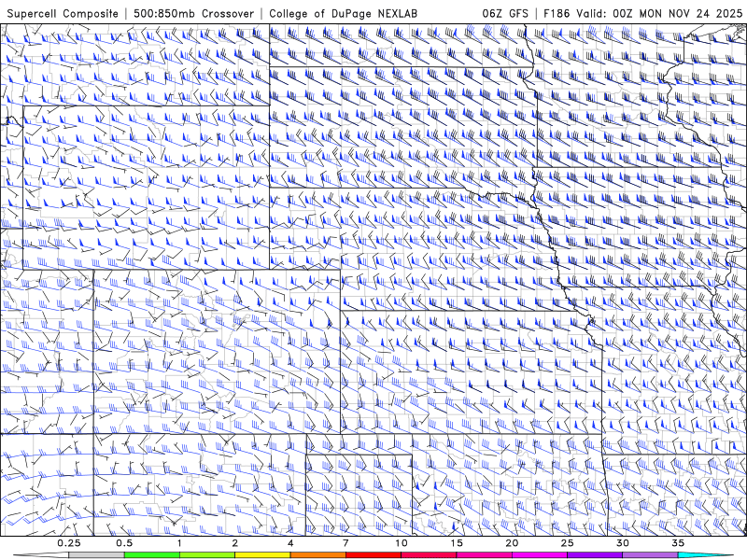Select the gray color bar segment
Screen dimensions: 747x560
pyautogui.click(x=97, y=555)
